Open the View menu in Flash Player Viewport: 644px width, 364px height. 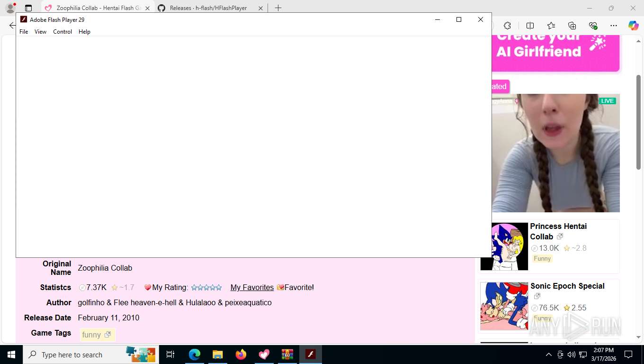pyautogui.click(x=40, y=32)
